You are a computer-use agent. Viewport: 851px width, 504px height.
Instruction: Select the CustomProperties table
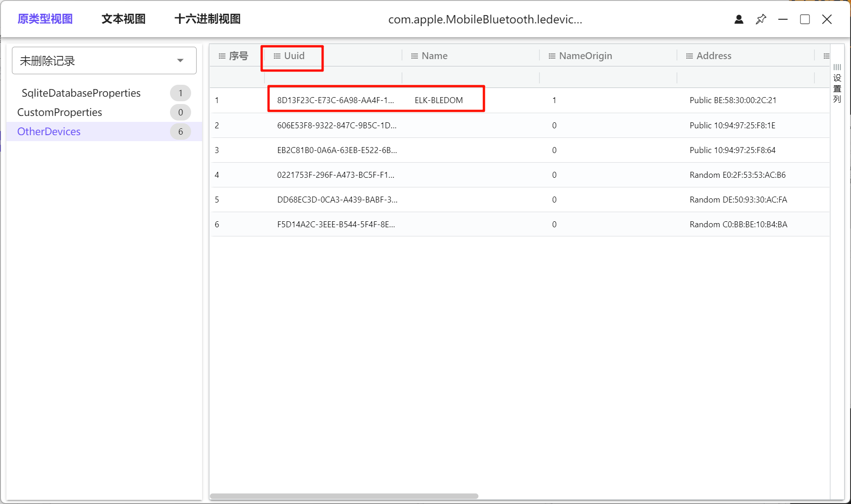[x=60, y=112]
